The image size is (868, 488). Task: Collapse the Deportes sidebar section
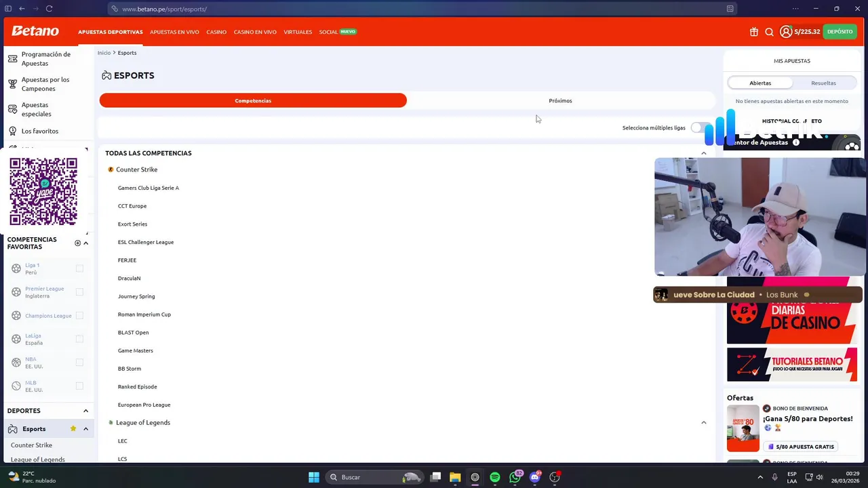(x=85, y=411)
